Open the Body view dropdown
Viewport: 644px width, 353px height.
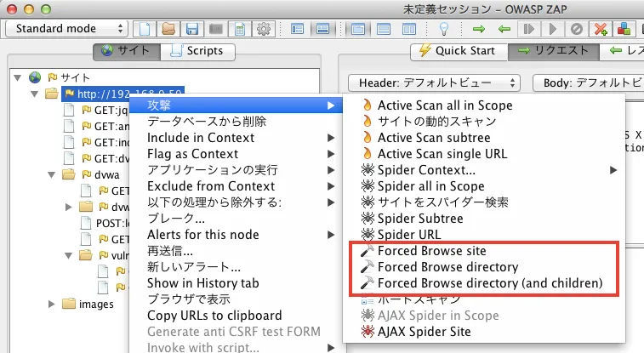pos(588,83)
